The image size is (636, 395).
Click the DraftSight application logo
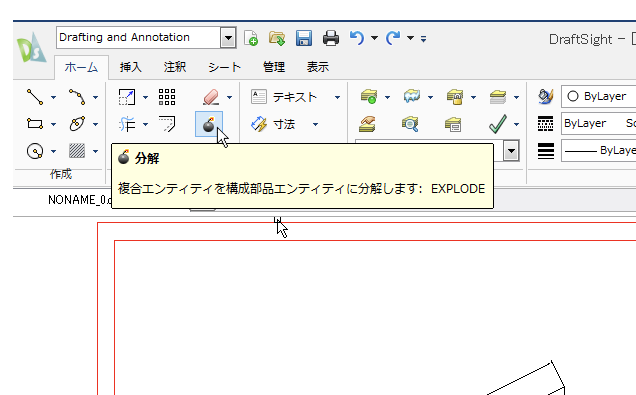coord(31,49)
